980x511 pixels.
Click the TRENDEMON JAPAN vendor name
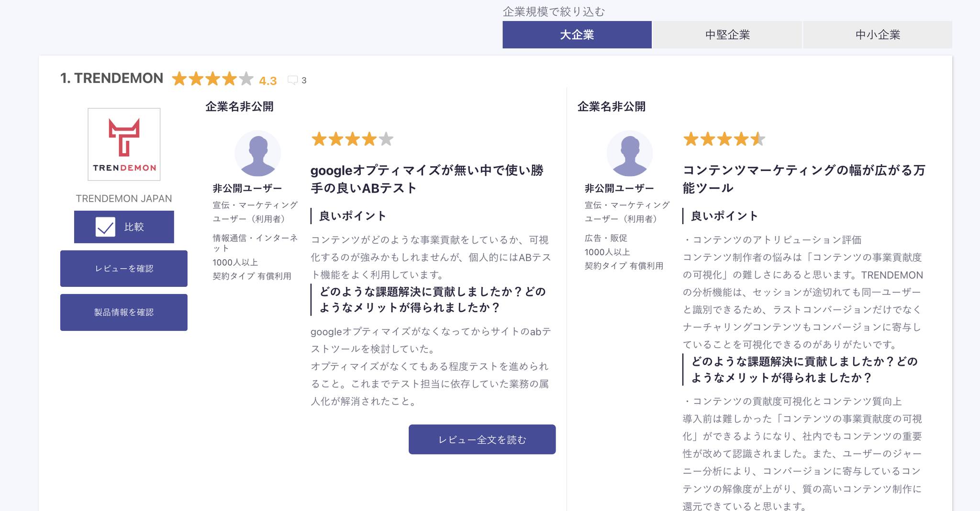click(x=124, y=198)
